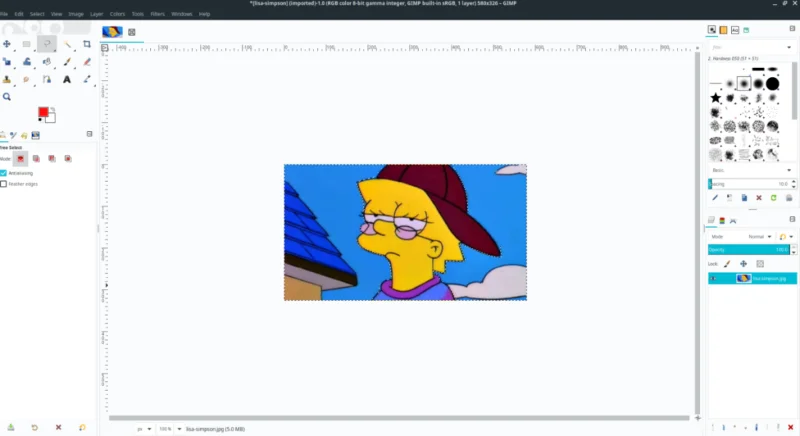
Task: Open the Basic brush tag dropdown
Action: [752, 170]
